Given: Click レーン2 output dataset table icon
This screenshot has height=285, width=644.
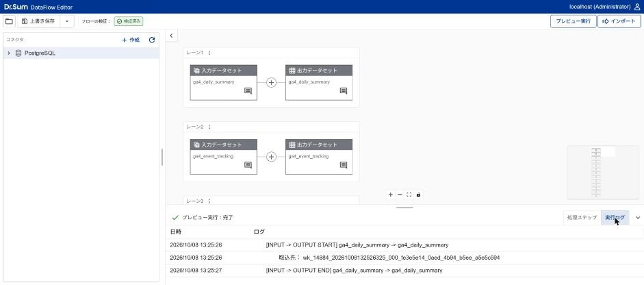Looking at the screenshot, I should (292, 145).
